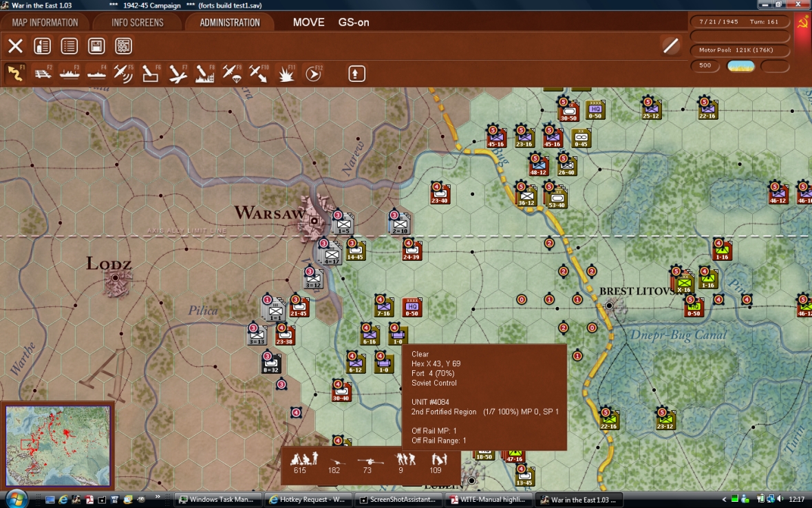The width and height of the screenshot is (812, 508).
Task: Switch to WITE-Manual PDF taskbar item
Action: coord(489,500)
